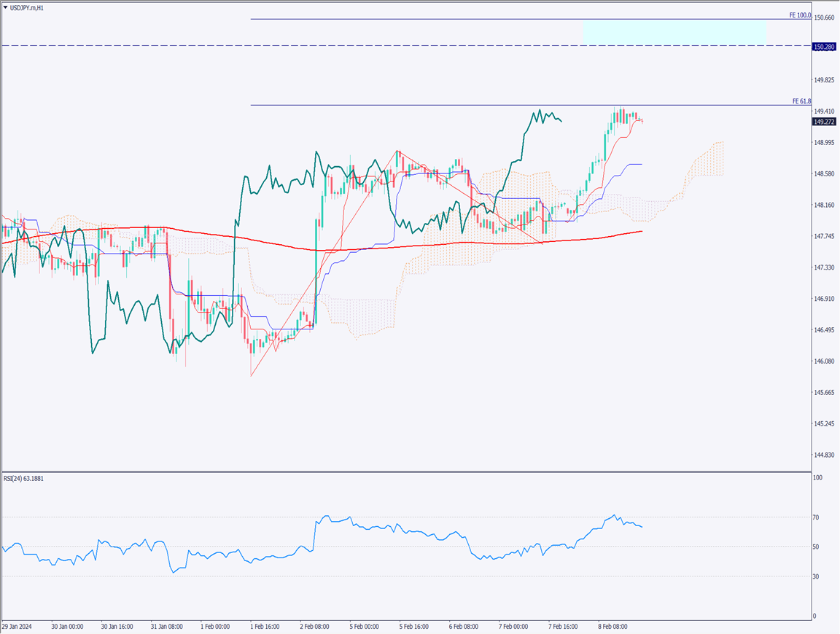Click the 8 Feb 08:00 time label
This screenshot has height=634, width=840.
(614, 626)
